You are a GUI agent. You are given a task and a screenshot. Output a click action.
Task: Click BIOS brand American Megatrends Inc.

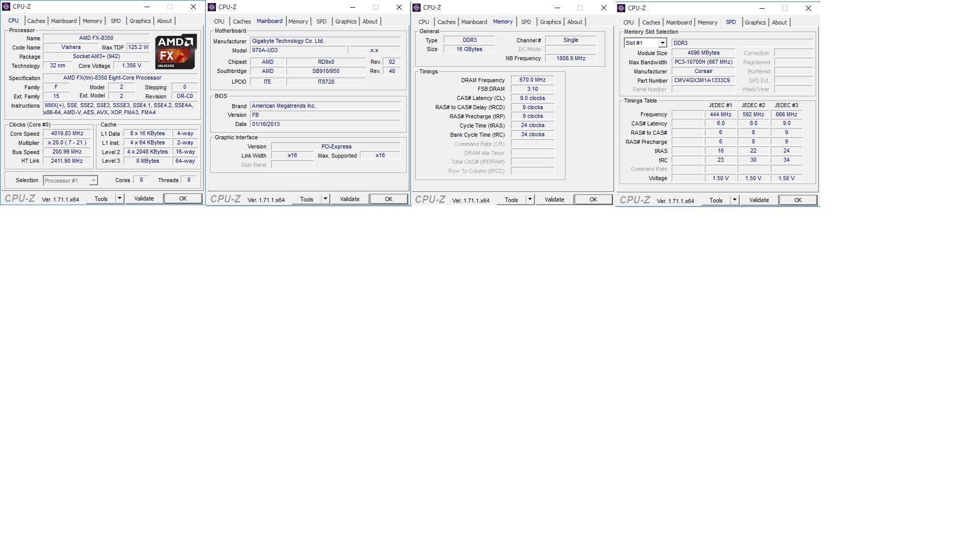pos(325,106)
